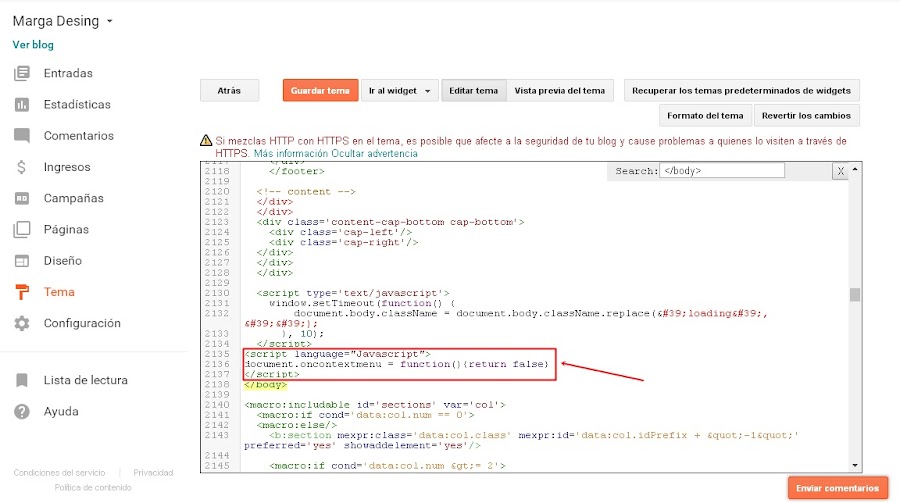Click the </footer> code line
The image size is (900, 503).
[297, 171]
